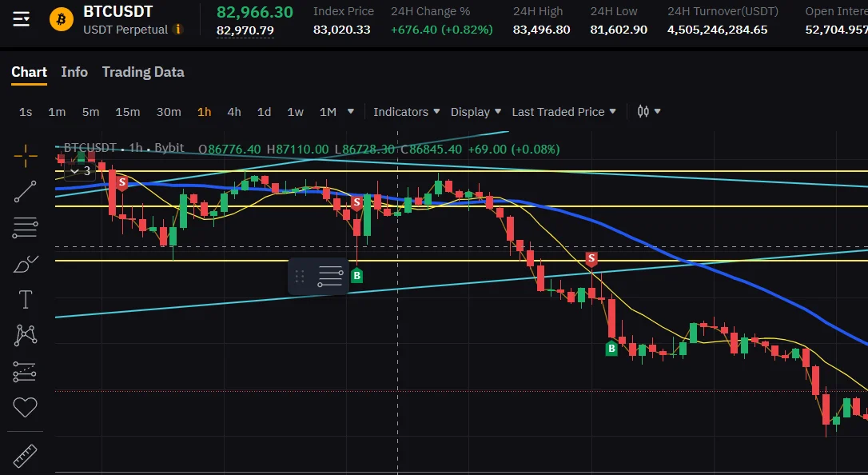Select the 1h timeframe
Image resolution: width=868 pixels, height=475 pixels.
coord(205,112)
